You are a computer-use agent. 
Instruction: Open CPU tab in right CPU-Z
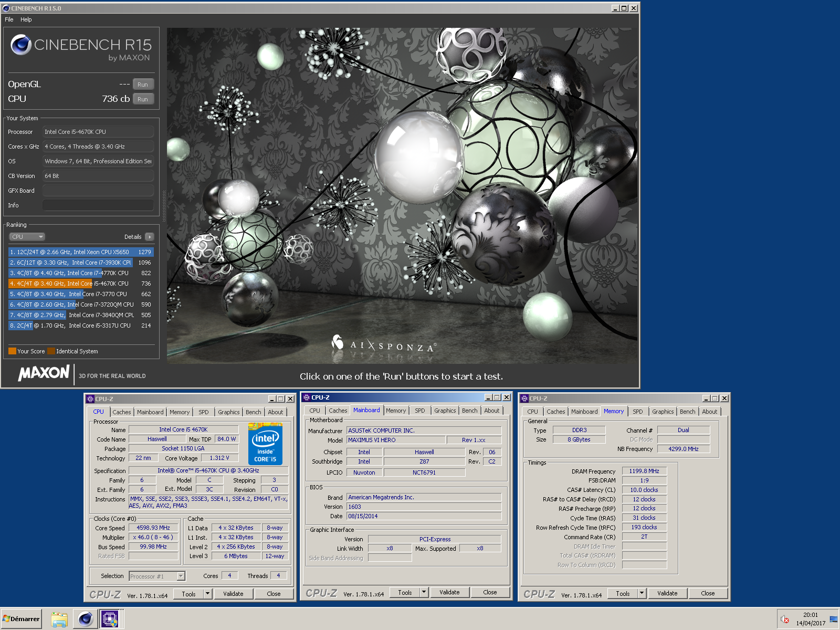pyautogui.click(x=532, y=412)
